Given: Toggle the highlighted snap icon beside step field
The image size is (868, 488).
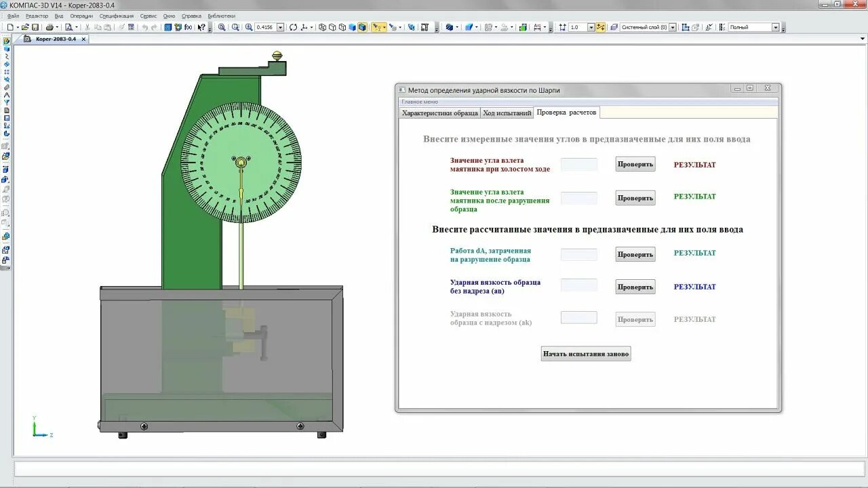Looking at the screenshot, I should (x=600, y=27).
